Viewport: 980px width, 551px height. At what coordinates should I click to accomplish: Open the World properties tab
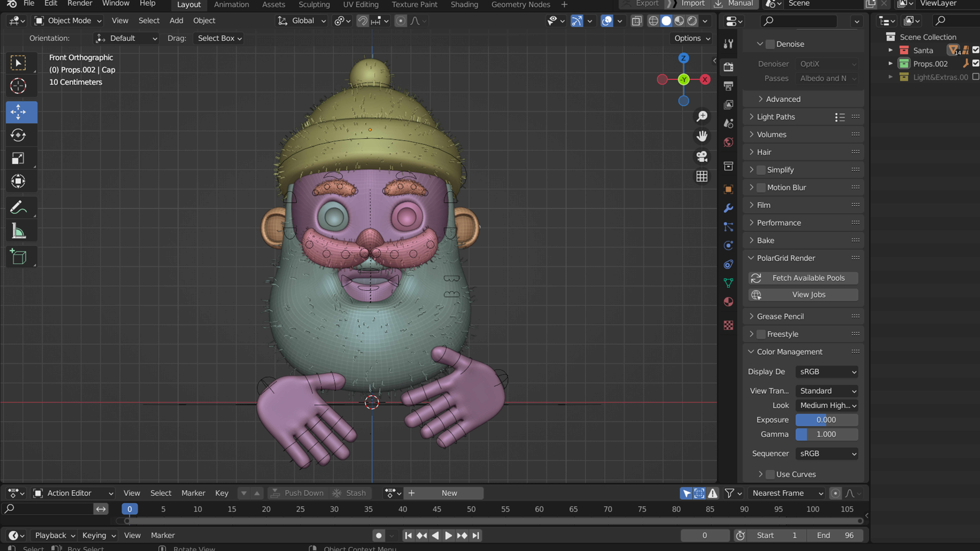(729, 142)
